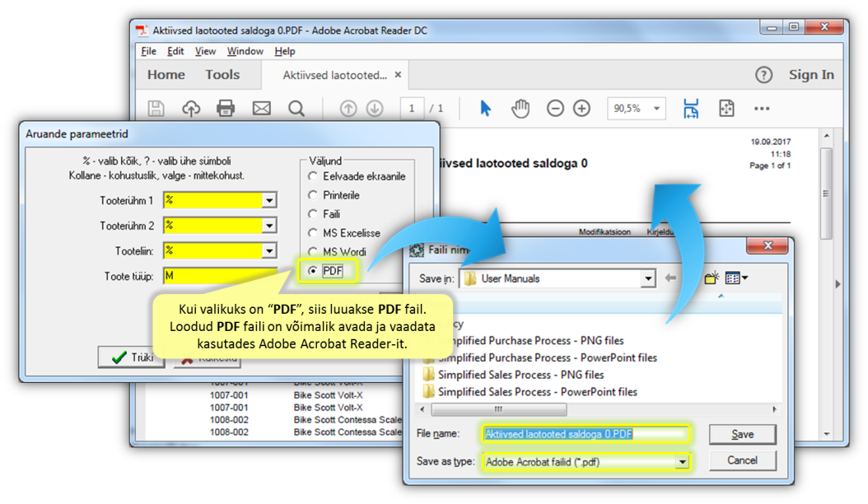Go back with arrow in Save dialog
The image size is (868, 504).
pyautogui.click(x=670, y=278)
